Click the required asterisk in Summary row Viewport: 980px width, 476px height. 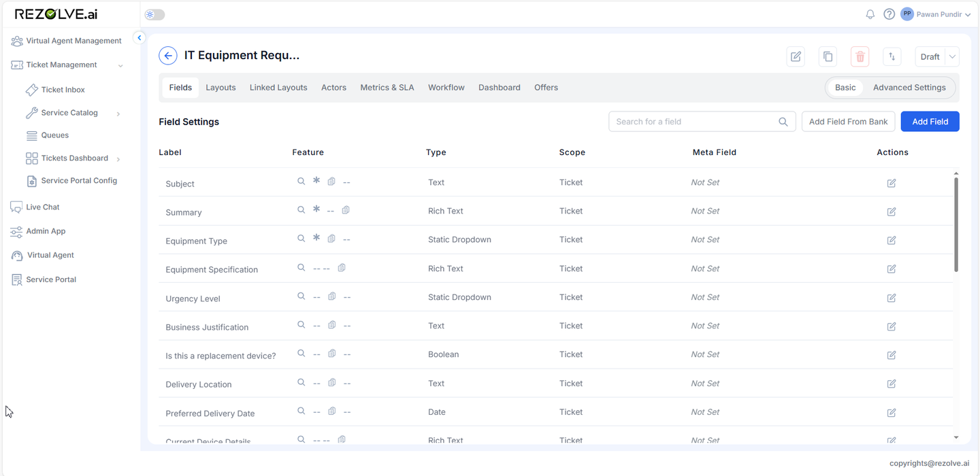click(316, 209)
